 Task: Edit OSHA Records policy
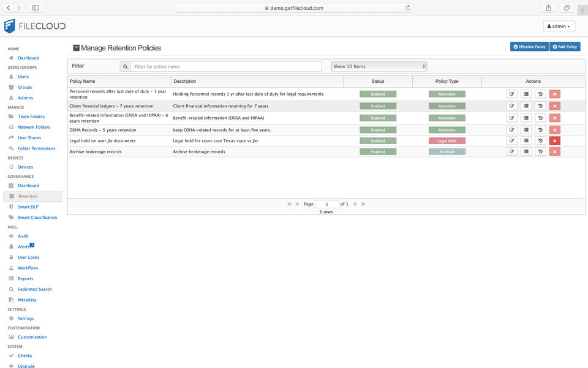(x=511, y=130)
